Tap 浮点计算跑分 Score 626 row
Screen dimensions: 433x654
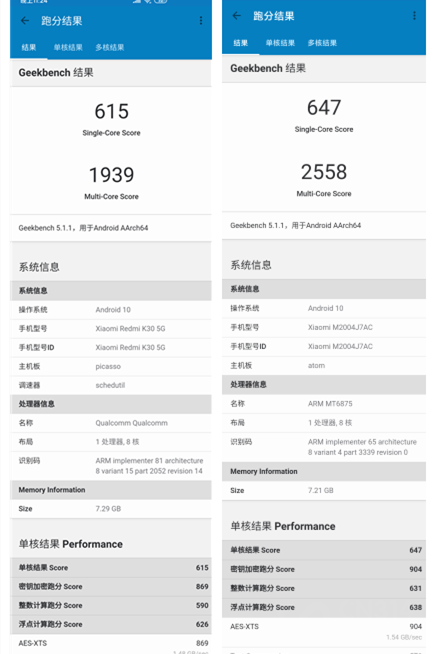click(111, 624)
